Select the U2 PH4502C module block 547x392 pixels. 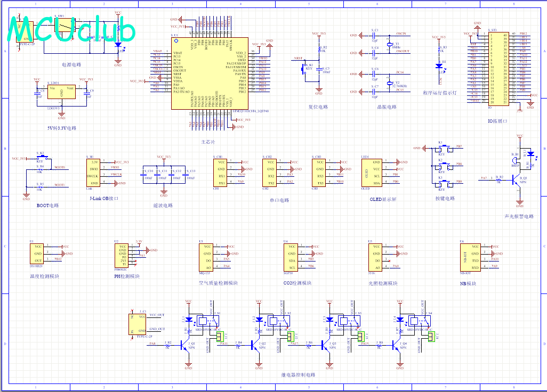pyautogui.click(x=122, y=256)
